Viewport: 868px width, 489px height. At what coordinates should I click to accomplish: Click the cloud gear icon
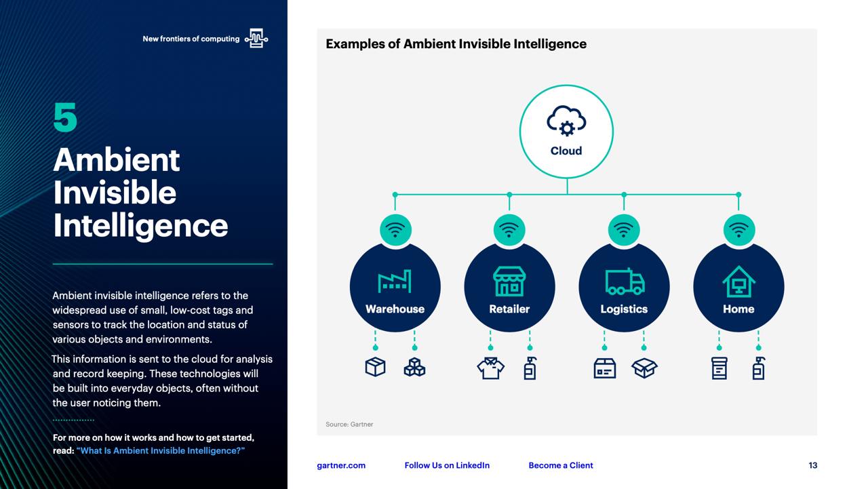tap(566, 121)
